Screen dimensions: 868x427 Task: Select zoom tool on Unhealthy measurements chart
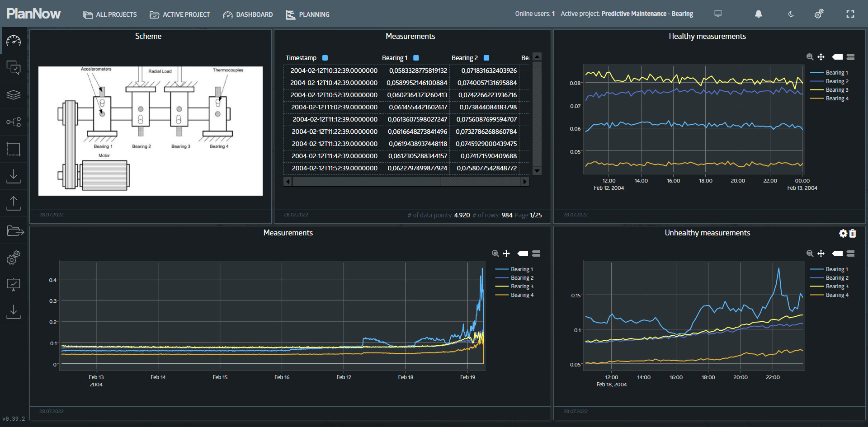tap(810, 253)
